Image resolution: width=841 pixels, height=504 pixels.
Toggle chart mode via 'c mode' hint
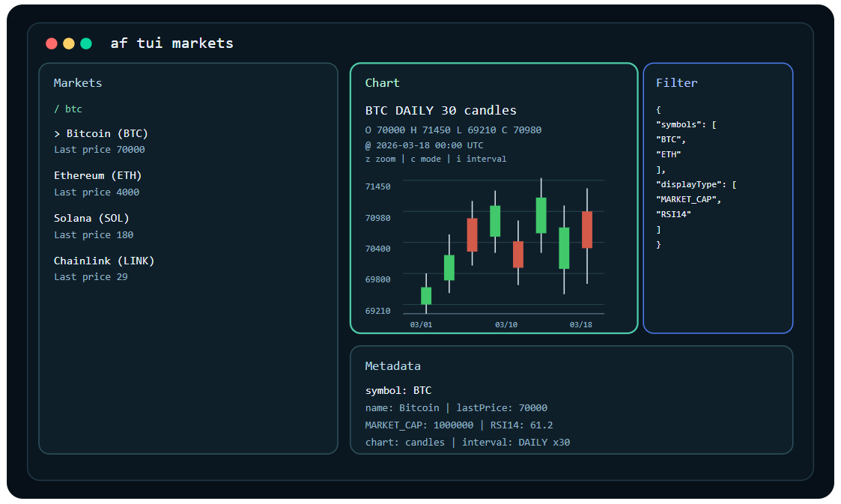pyautogui.click(x=425, y=159)
